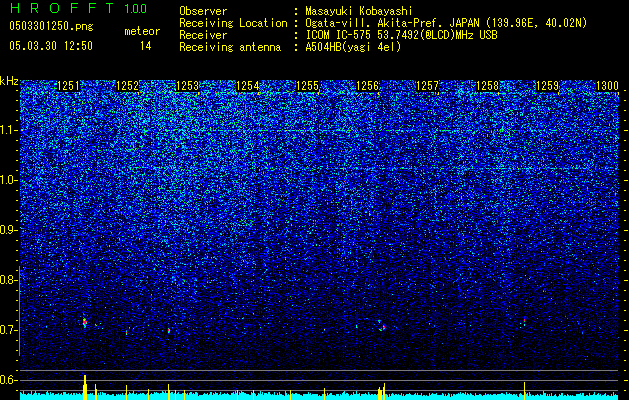Click the meteor echo just before the 1259 marker
Image resolution: width=629 pixels, height=400 pixels.
tap(524, 321)
